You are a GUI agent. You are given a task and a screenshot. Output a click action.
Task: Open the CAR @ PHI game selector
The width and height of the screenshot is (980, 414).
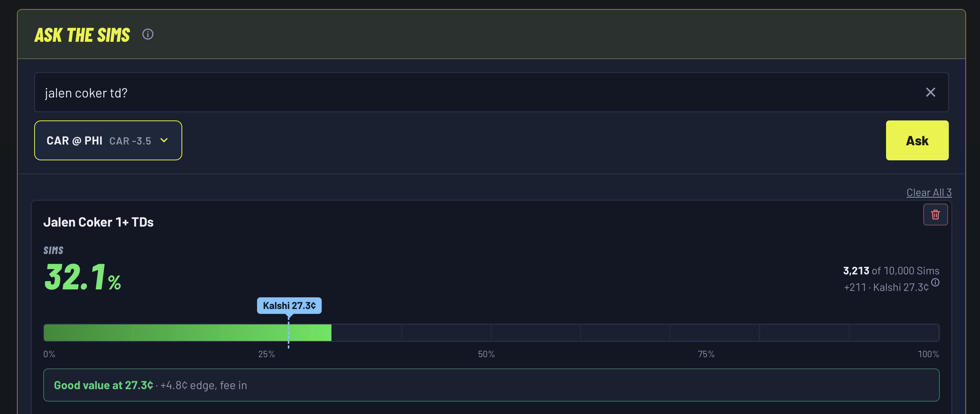[108, 140]
